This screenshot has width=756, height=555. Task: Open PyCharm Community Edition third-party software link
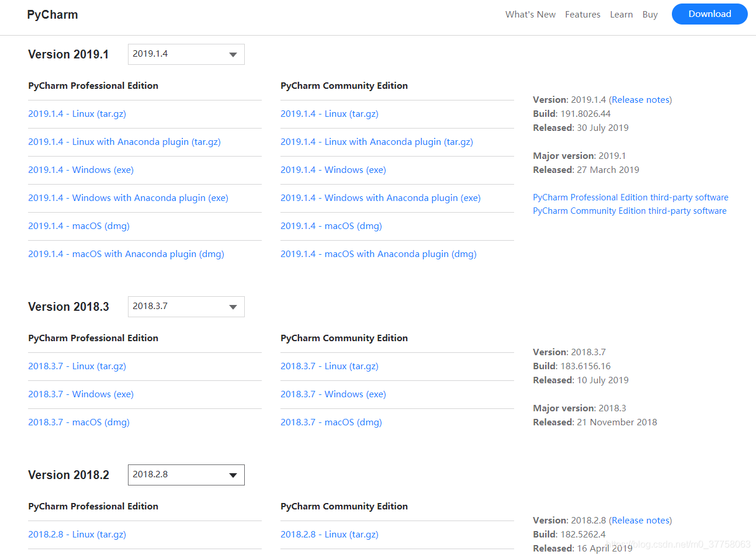coord(629,211)
